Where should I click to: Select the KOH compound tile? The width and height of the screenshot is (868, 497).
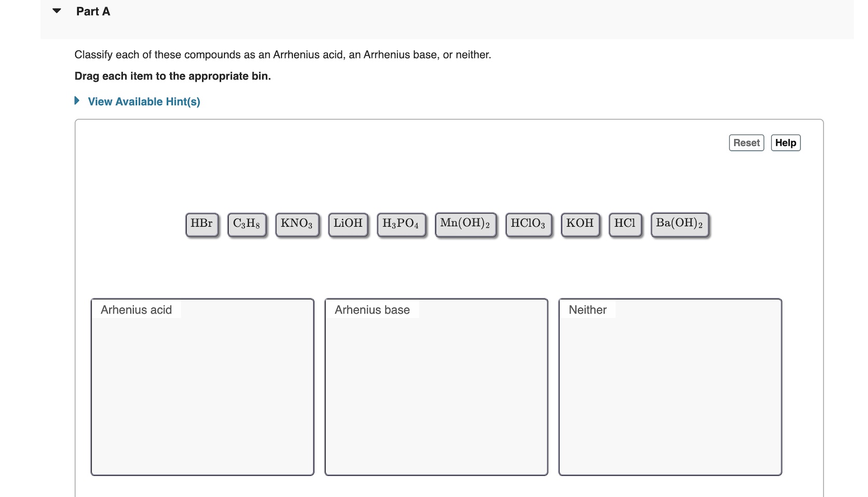[580, 224]
